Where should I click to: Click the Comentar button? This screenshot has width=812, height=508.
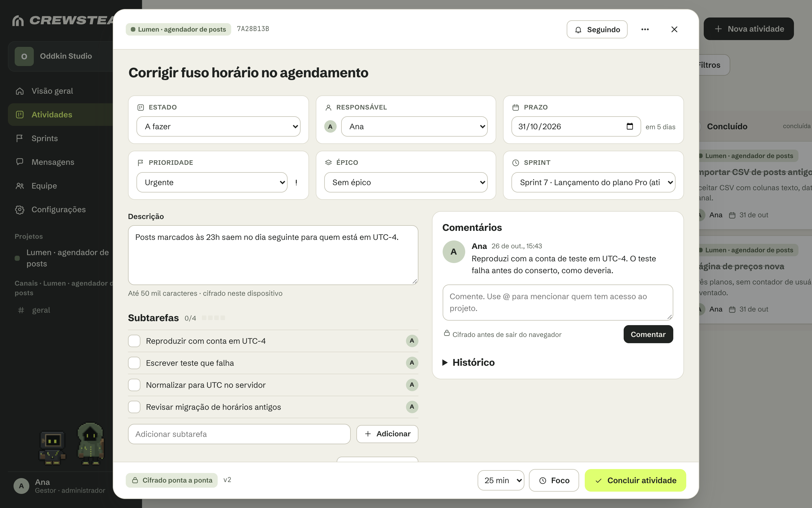tap(648, 334)
